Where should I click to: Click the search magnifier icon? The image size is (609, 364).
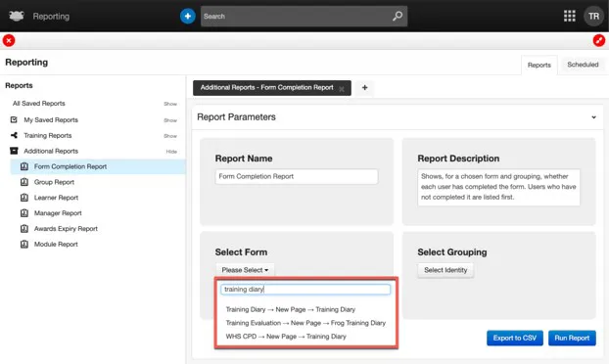[x=398, y=16]
